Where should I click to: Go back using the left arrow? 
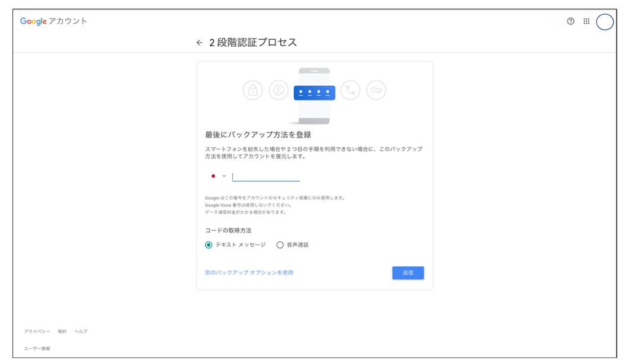199,43
